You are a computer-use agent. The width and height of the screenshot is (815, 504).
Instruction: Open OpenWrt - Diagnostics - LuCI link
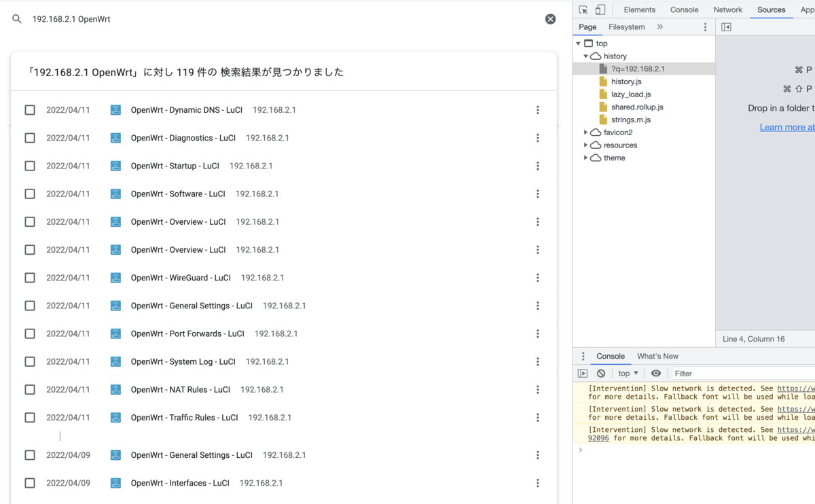(183, 138)
